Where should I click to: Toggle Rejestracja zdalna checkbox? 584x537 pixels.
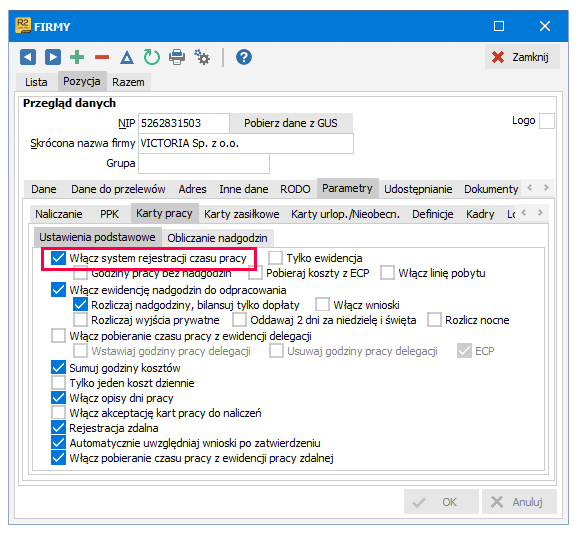coord(58,428)
